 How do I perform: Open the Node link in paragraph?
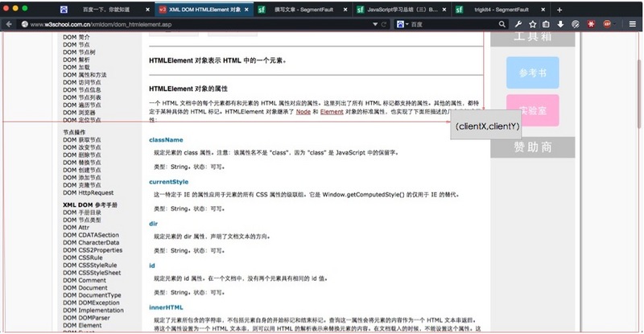[x=303, y=112]
